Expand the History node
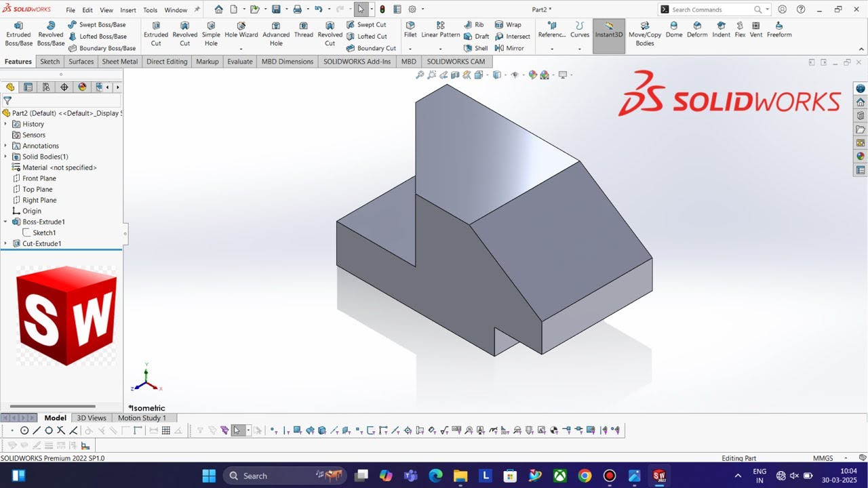This screenshot has width=868, height=488. [5, 124]
